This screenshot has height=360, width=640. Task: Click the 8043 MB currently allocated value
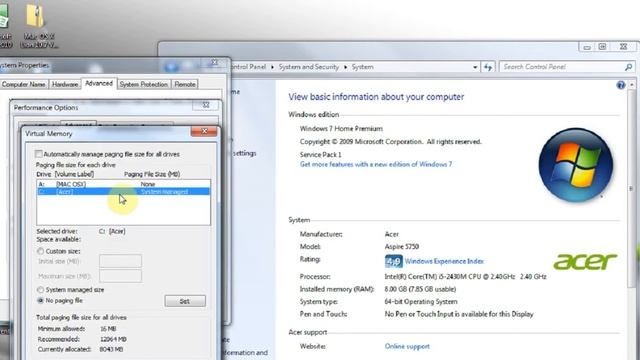click(x=111, y=349)
